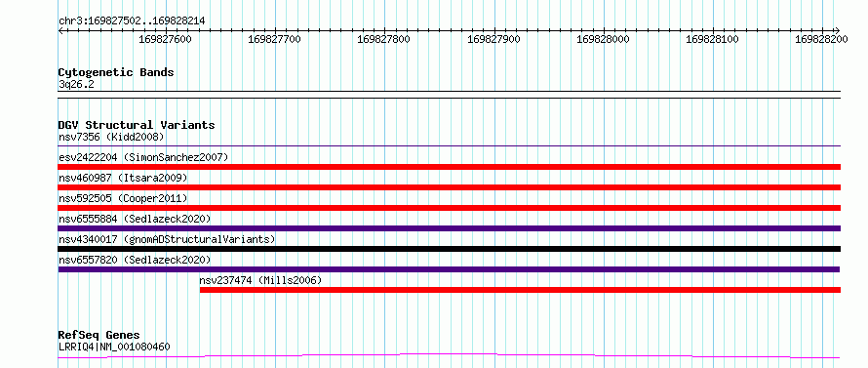Select the red nsv460987 variant bar
This screenshot has width=868, height=368.
450,187
